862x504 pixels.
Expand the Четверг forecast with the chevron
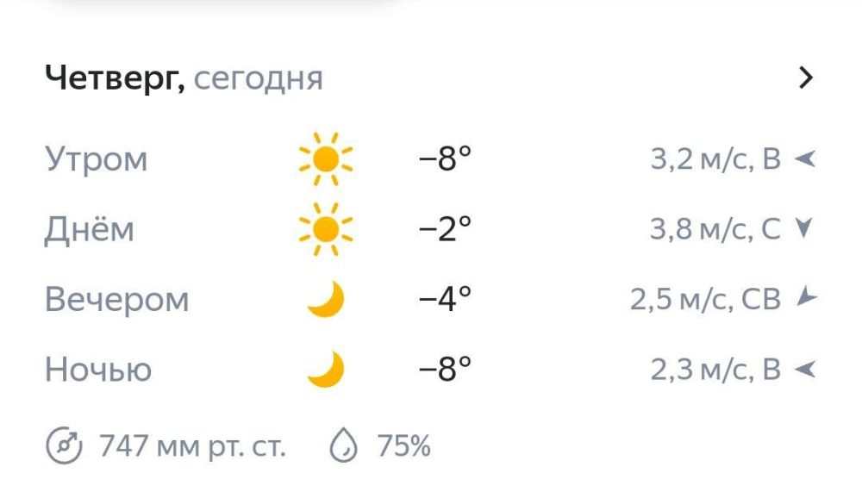coord(807,77)
